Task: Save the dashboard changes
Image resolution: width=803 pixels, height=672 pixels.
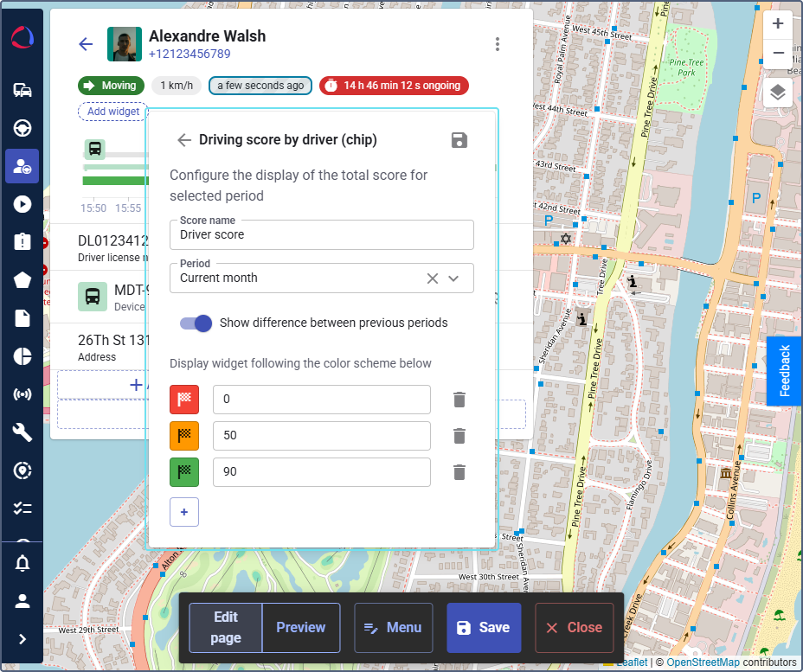Action: 484,627
